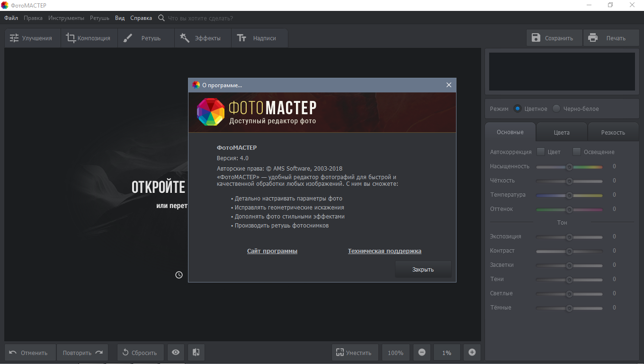
Task: Click the Засветки slider handle
Action: point(569,265)
